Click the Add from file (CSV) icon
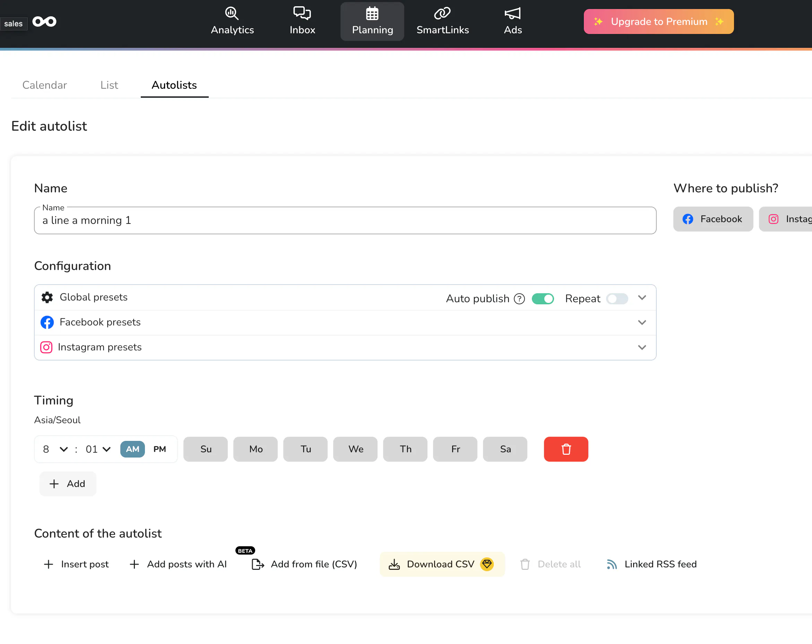Image resolution: width=812 pixels, height=644 pixels. click(258, 564)
